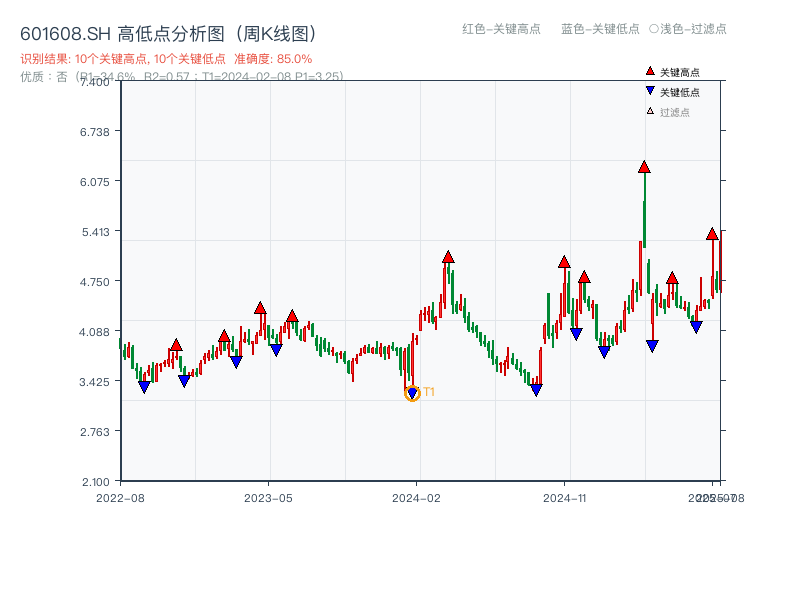Click the 2.763 y-axis label

94,432
